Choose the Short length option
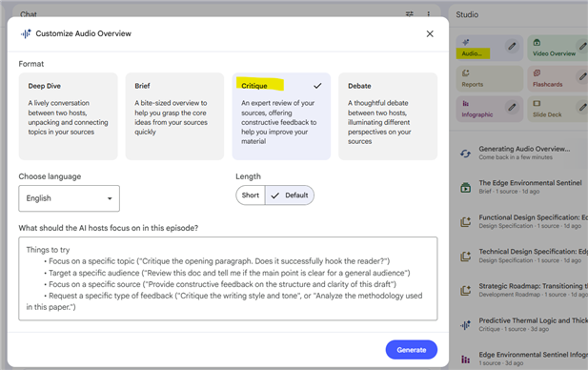The image size is (588, 370). click(x=250, y=195)
